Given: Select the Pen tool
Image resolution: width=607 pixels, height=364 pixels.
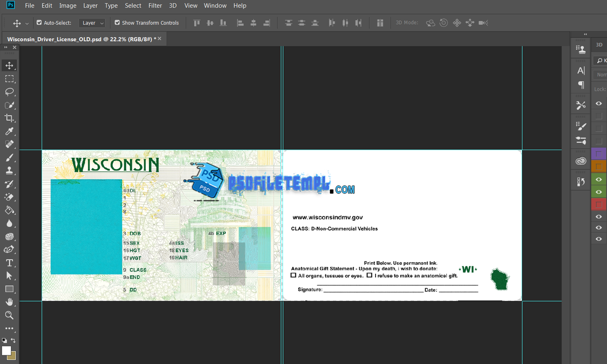Looking at the screenshot, I should (x=9, y=249).
